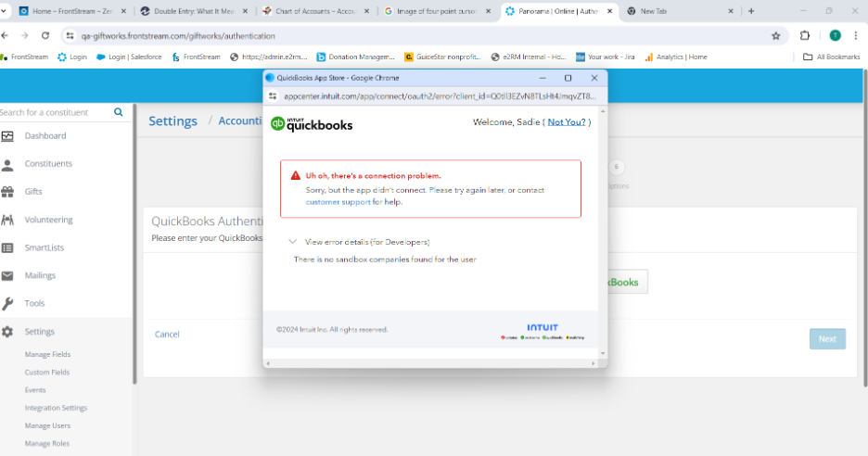Click the Not You? link
Screen dimensions: 868x456
tap(567, 121)
